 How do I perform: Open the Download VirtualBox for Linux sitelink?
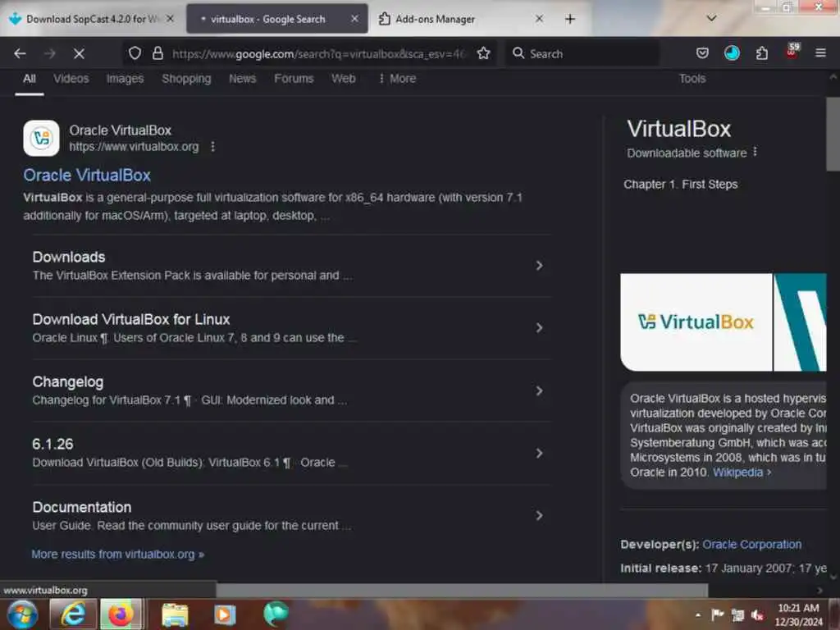pyautogui.click(x=131, y=319)
